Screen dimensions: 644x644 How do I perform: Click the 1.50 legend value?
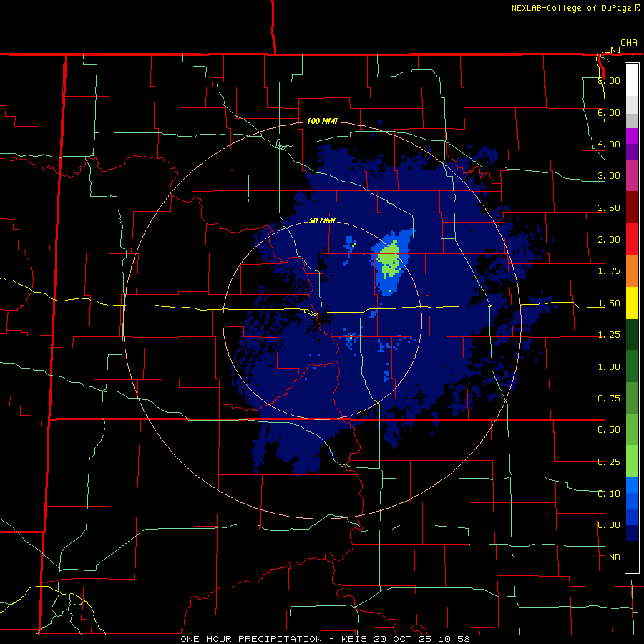[x=609, y=303]
